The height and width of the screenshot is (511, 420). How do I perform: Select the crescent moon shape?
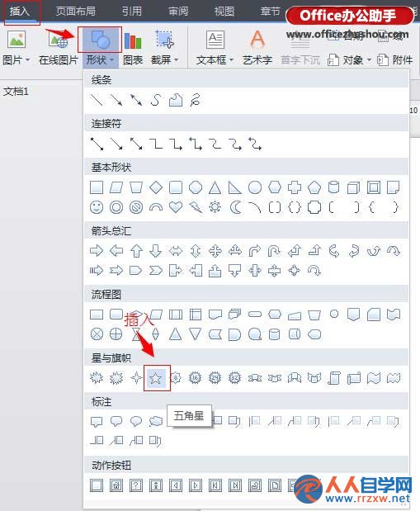pyautogui.click(x=235, y=207)
